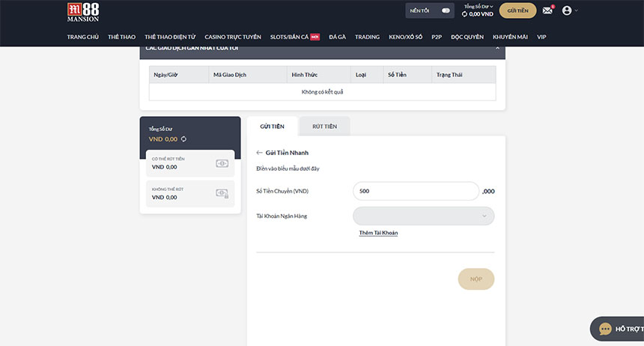The height and width of the screenshot is (346, 644).
Task: Open the mail inbox envelope icon
Action: click(x=547, y=10)
